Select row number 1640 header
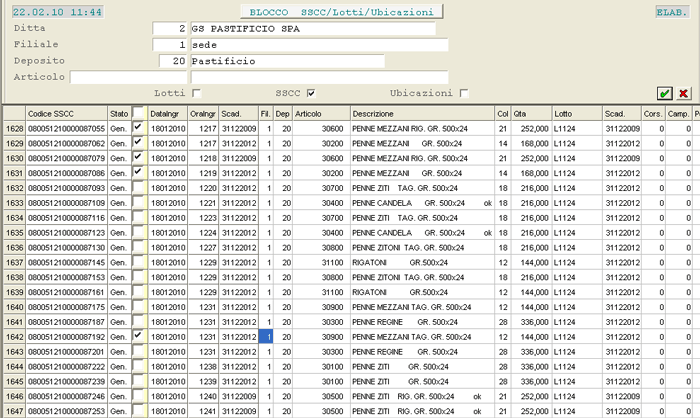Viewport: 700px width, 418px height. pyautogui.click(x=14, y=307)
